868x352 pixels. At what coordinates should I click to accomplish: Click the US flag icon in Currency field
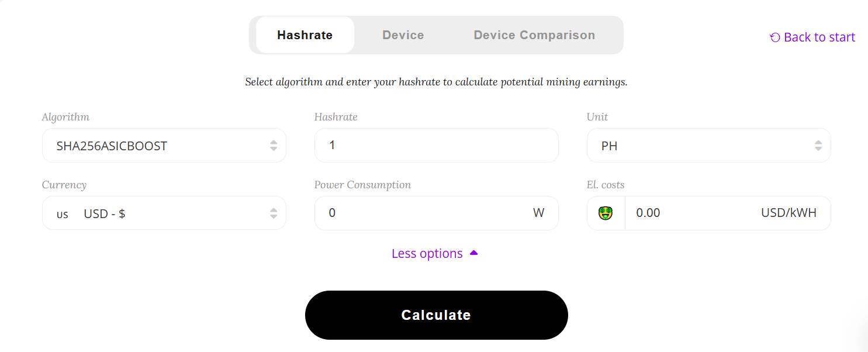coord(63,213)
